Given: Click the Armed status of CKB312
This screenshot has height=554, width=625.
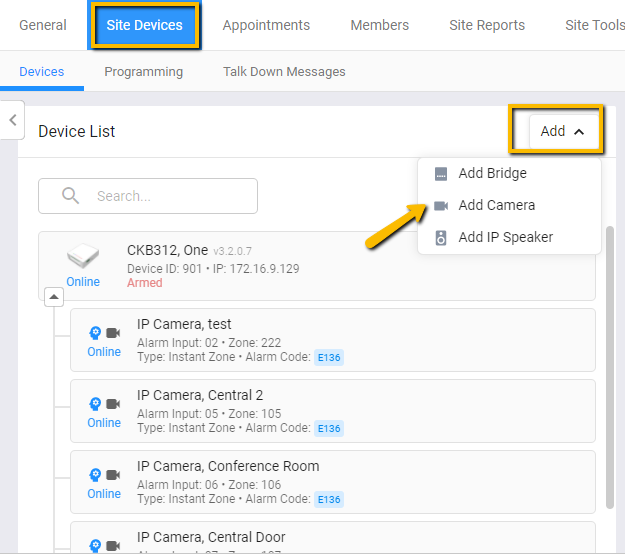Looking at the screenshot, I should [145, 283].
